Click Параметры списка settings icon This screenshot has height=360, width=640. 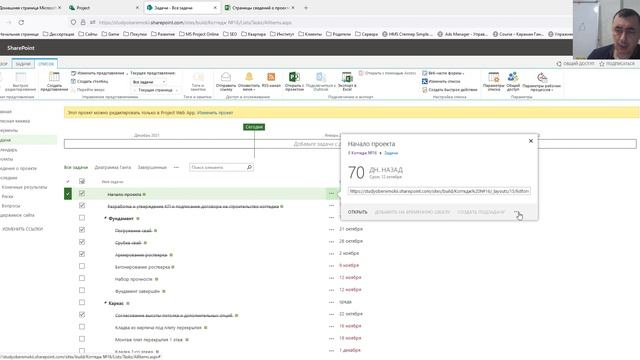click(493, 77)
